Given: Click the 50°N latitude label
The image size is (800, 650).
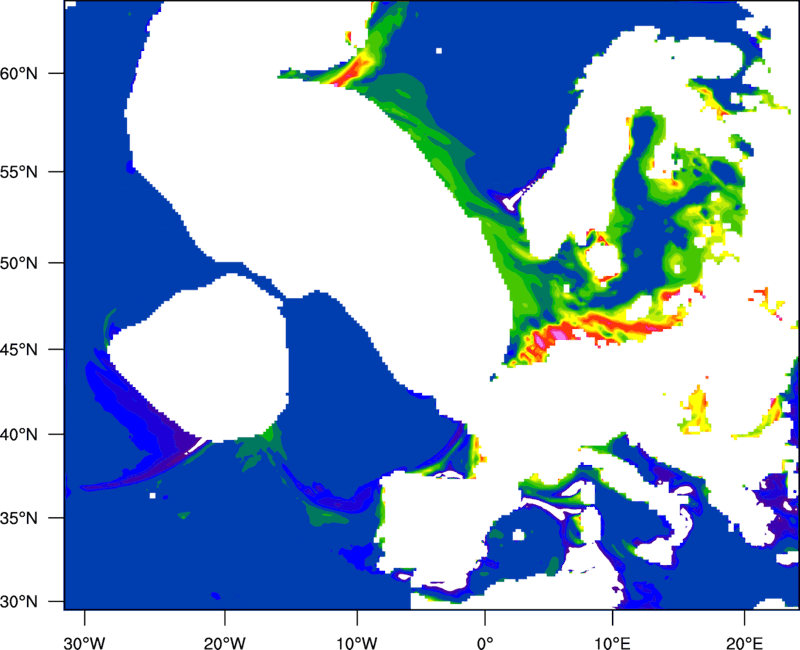Looking at the screenshot, I should 19,263.
